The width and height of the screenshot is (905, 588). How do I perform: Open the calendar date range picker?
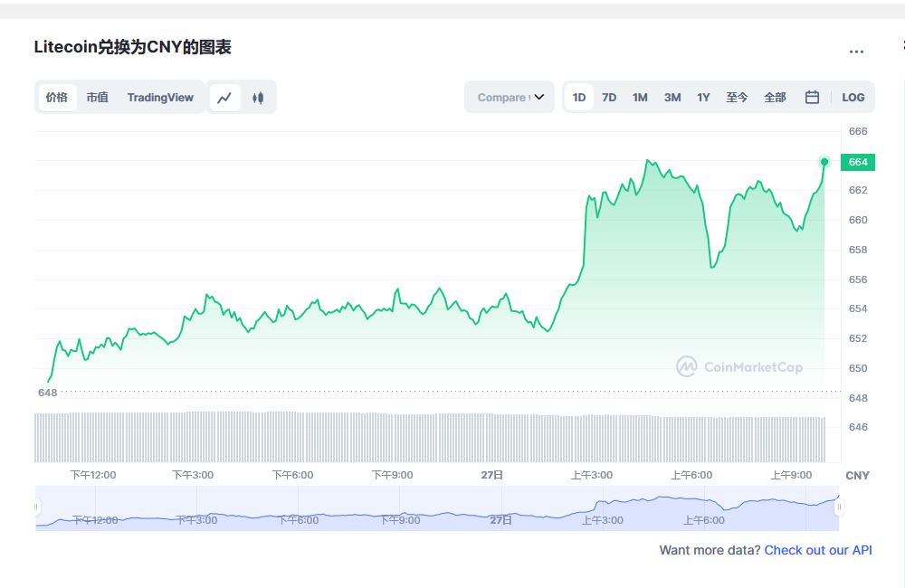tap(812, 98)
